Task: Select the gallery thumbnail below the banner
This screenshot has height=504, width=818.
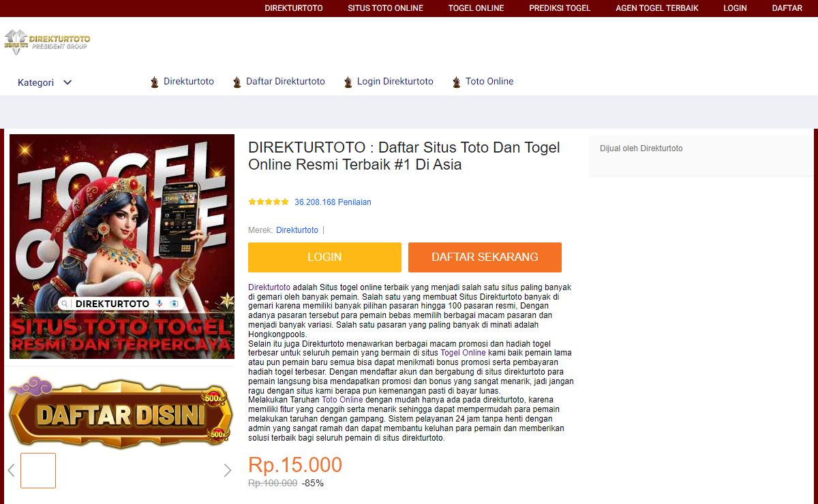Action: [38, 471]
